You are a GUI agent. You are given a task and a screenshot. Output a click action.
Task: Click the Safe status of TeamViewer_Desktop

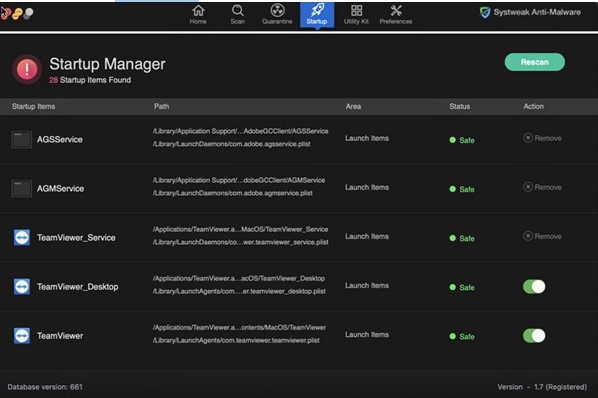462,287
